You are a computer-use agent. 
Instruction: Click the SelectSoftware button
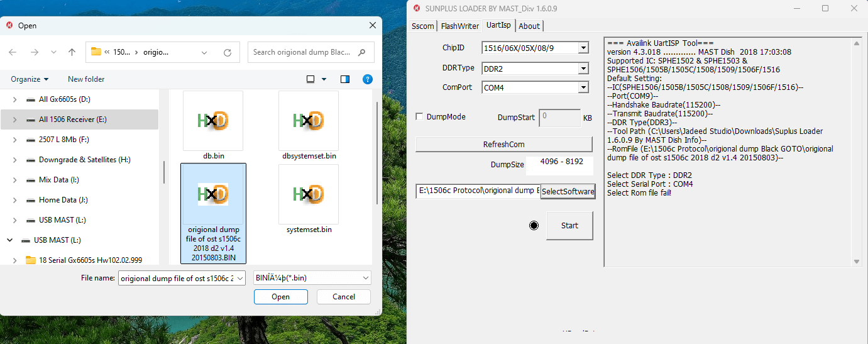(x=568, y=191)
